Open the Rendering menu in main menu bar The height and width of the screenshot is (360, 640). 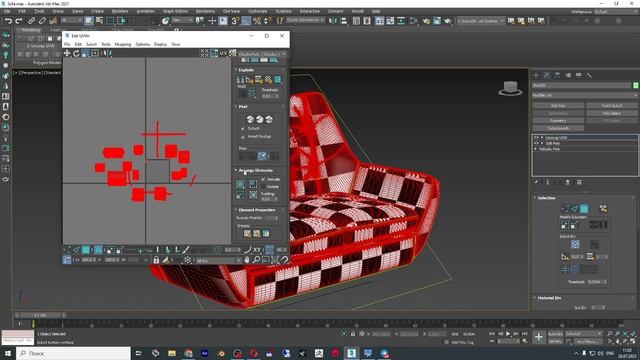205,11
